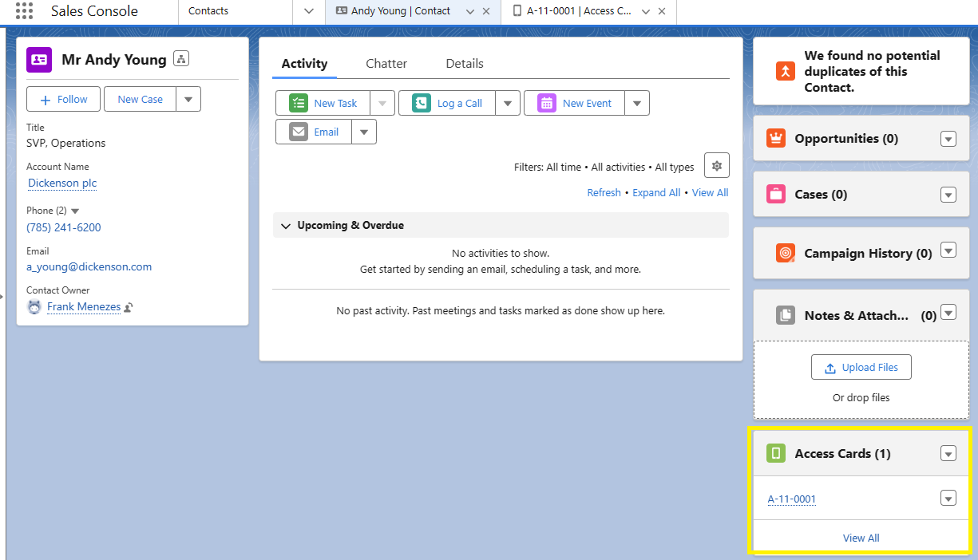Click the Campaign History target icon
Image resolution: width=978 pixels, height=560 pixels.
(x=786, y=253)
